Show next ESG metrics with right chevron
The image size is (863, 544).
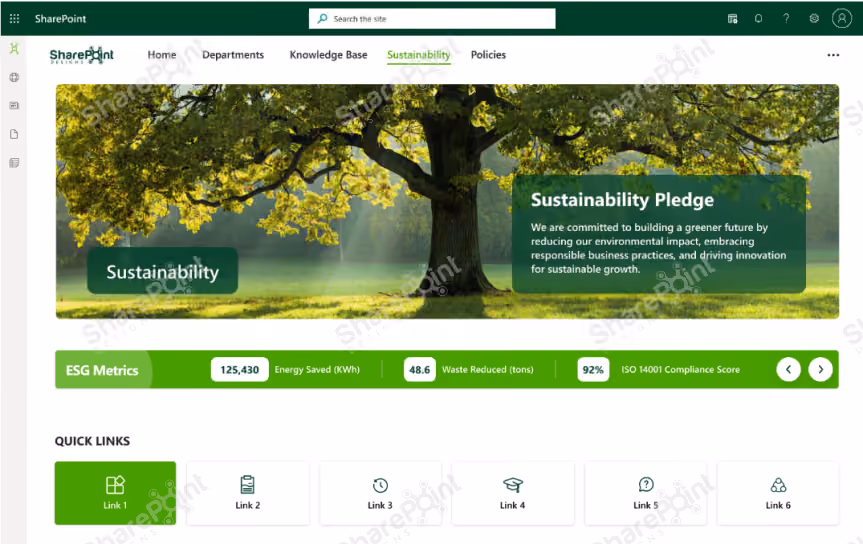click(820, 369)
